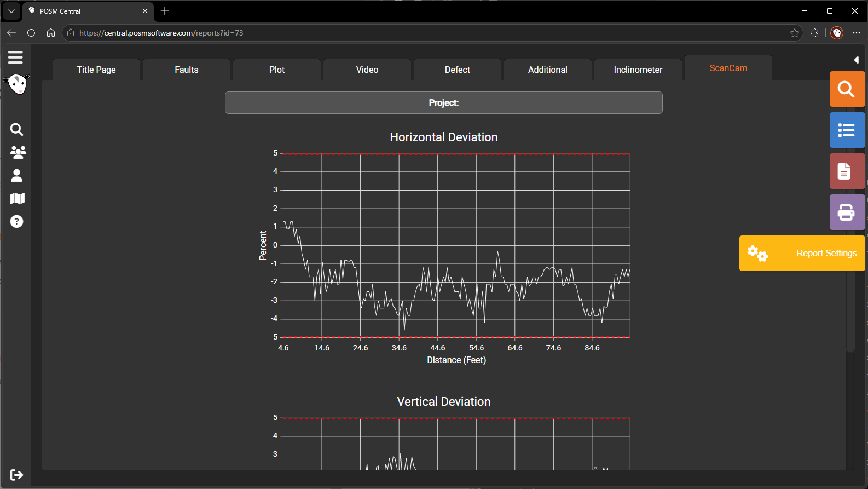868x489 pixels.
Task: Open a new browser tab
Action: 165,11
